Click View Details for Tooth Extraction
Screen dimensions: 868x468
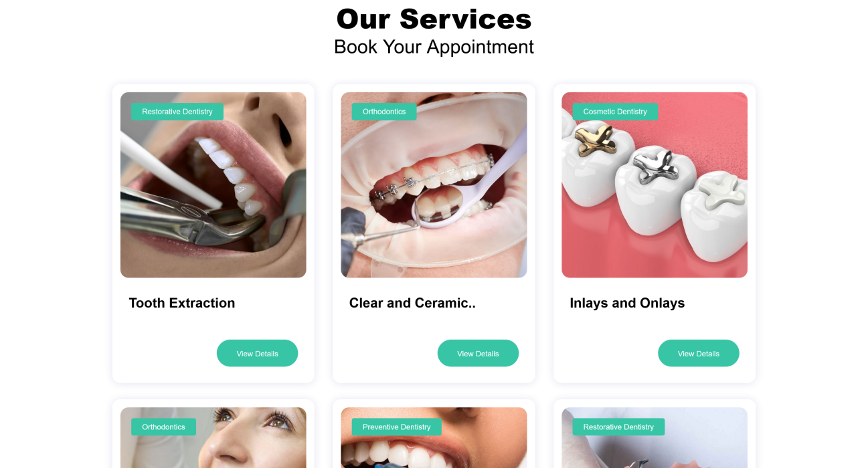257,353
